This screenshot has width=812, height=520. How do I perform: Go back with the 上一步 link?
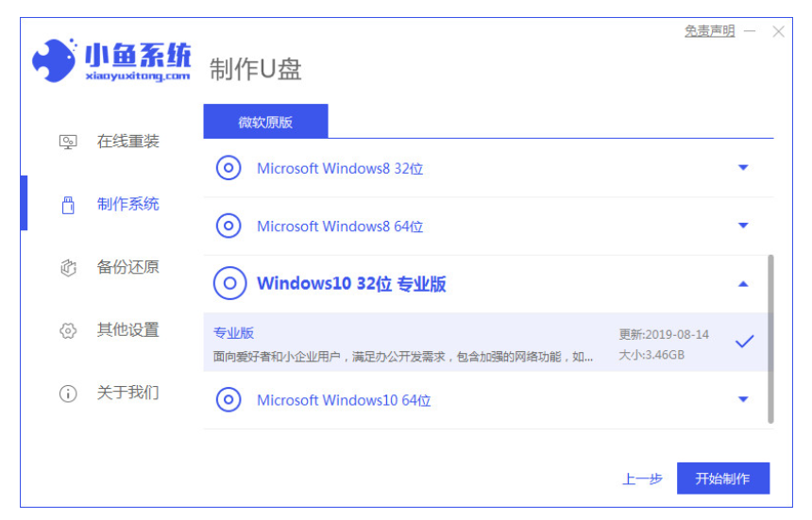pos(642,478)
